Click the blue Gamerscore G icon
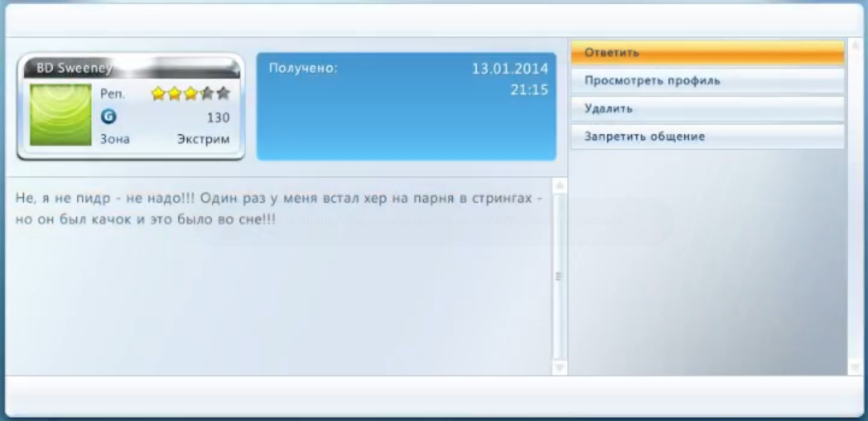Screen dimensions: 868x421 pyautogui.click(x=108, y=116)
